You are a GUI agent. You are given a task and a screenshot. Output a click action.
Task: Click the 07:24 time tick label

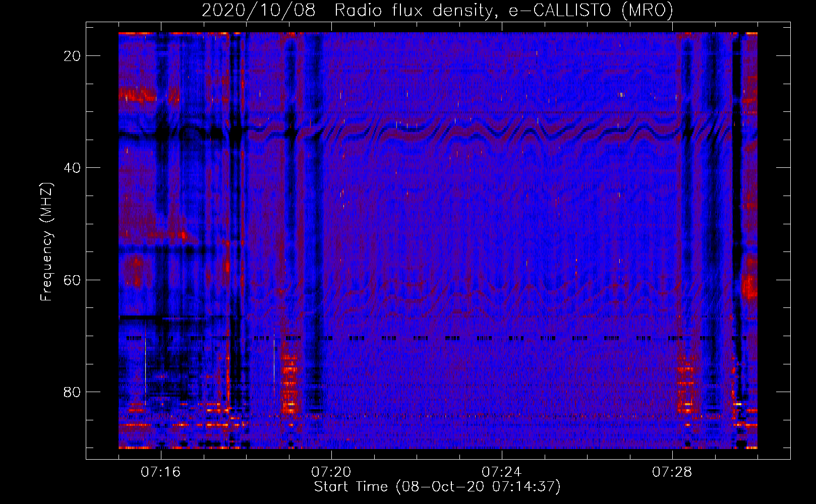[x=502, y=472]
